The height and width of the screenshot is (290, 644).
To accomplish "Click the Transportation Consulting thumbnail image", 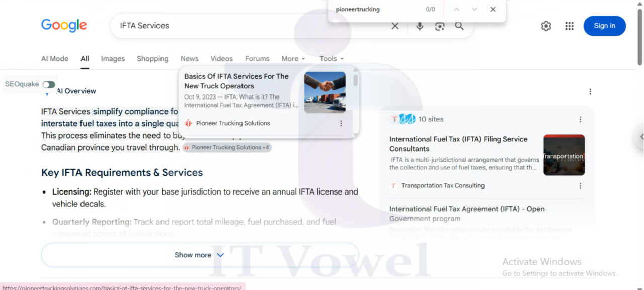I will pyautogui.click(x=564, y=155).
